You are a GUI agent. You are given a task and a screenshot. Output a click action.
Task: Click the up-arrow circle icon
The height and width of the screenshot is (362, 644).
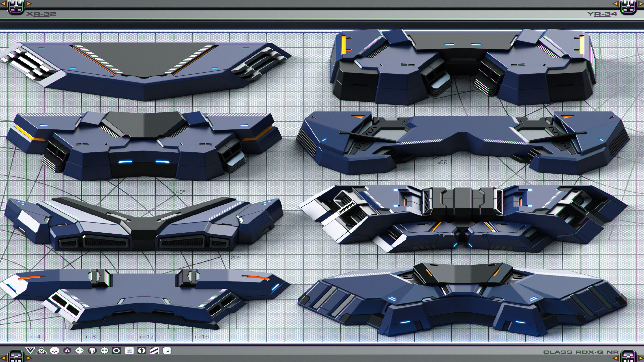[x=141, y=351]
